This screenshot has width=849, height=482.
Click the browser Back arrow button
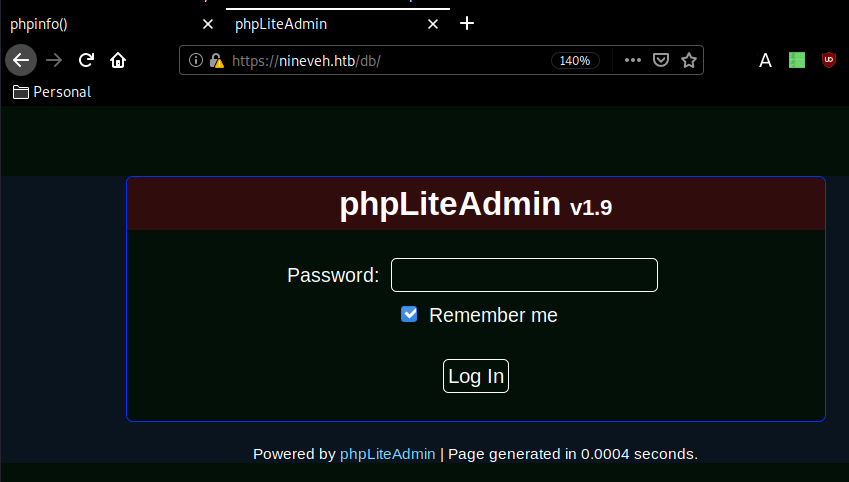(x=21, y=60)
